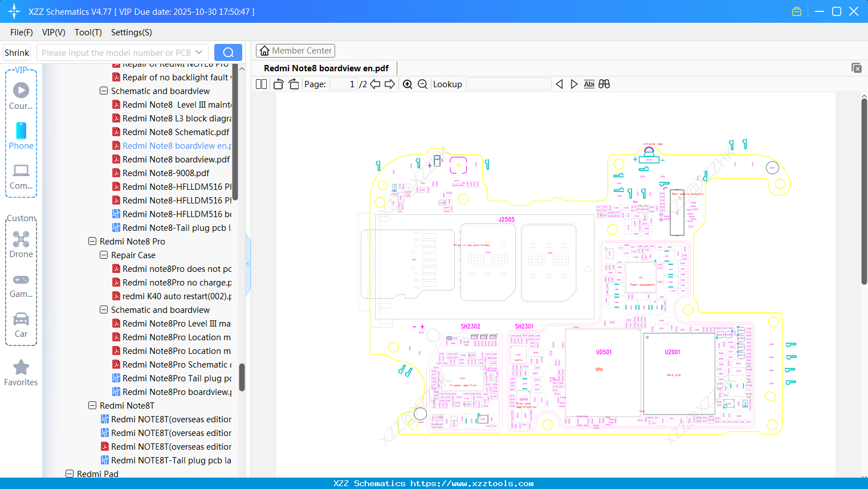Open the Favorites star section
The image size is (868, 489).
pos(21,373)
